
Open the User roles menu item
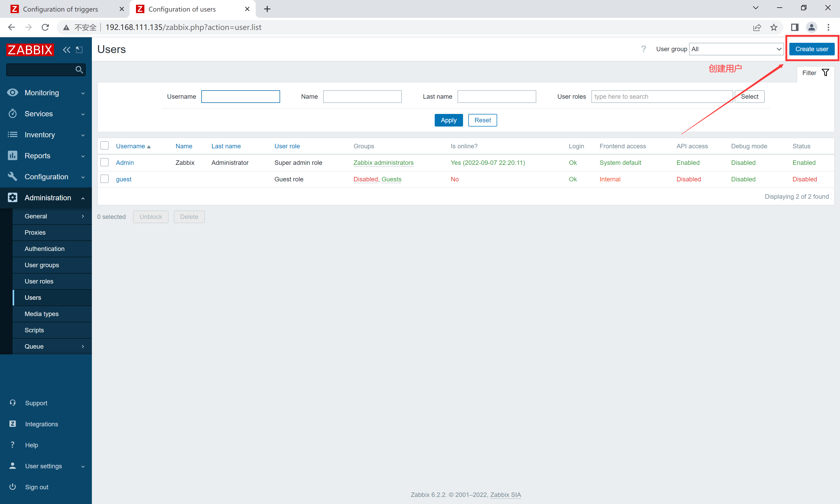point(52,282)
